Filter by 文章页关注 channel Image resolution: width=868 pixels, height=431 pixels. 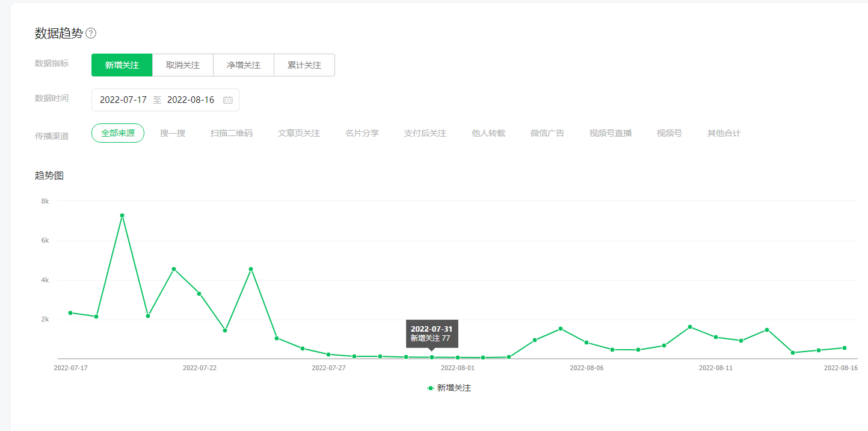point(299,133)
